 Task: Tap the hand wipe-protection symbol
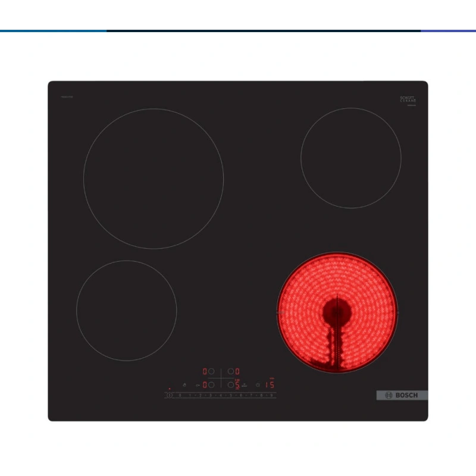coord(184,385)
